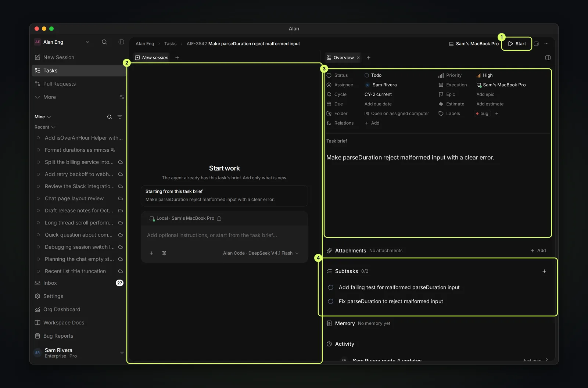Add an attachment via Add button
The width and height of the screenshot is (588, 388).
pos(538,251)
